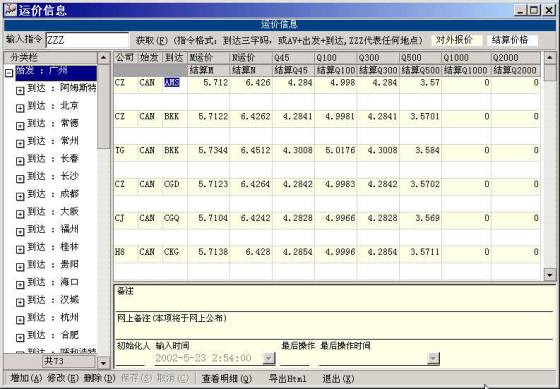Expand the 到达：北京 tree node
Screen dimensions: 560x389
coord(20,108)
